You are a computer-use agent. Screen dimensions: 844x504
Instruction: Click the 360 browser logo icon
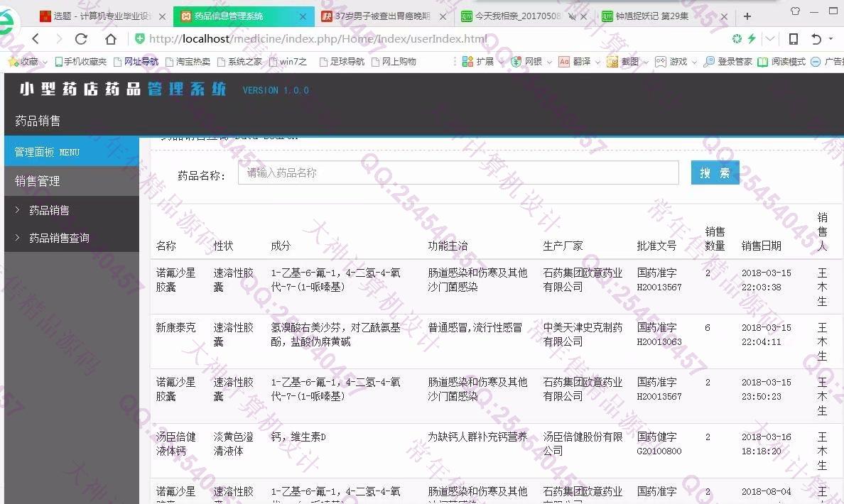6,24
